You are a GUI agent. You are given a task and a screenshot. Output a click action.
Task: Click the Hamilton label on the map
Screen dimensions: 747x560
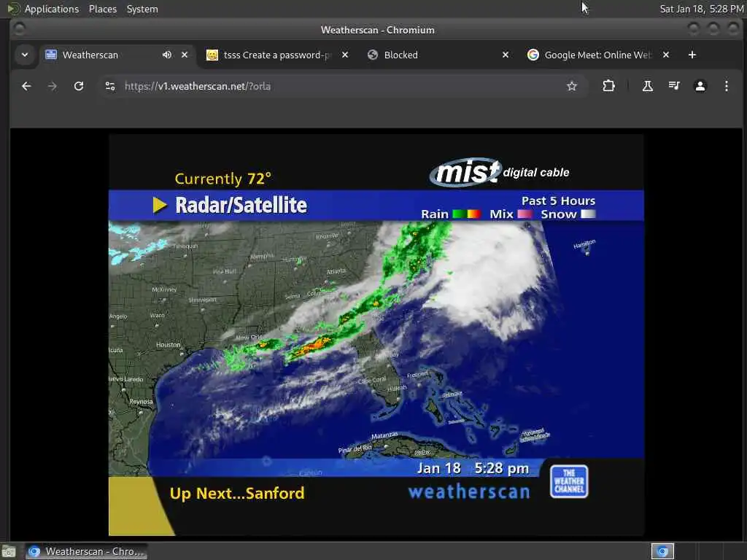click(584, 244)
